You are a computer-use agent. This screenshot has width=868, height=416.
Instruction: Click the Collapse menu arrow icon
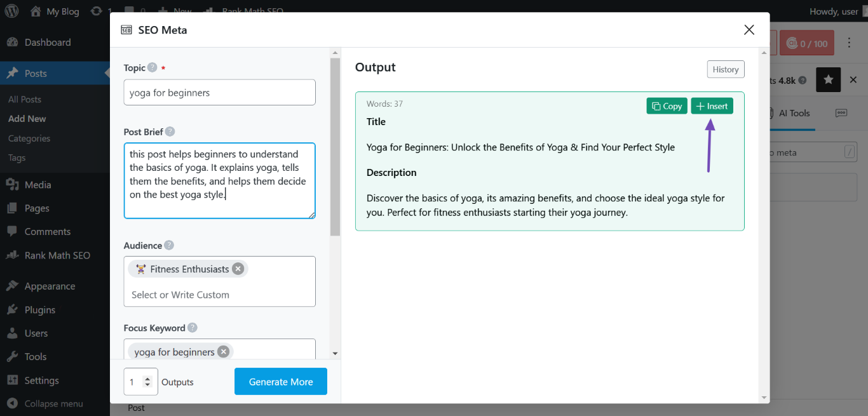(x=12, y=404)
